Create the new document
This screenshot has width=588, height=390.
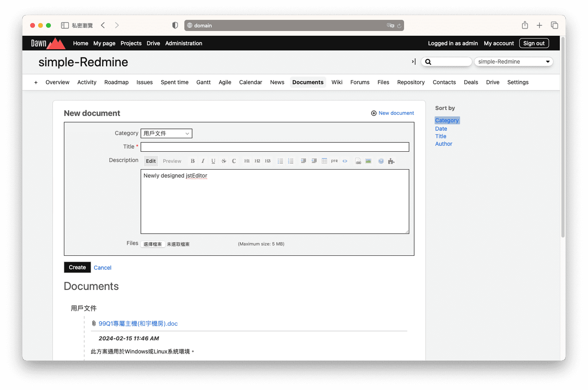pyautogui.click(x=77, y=267)
